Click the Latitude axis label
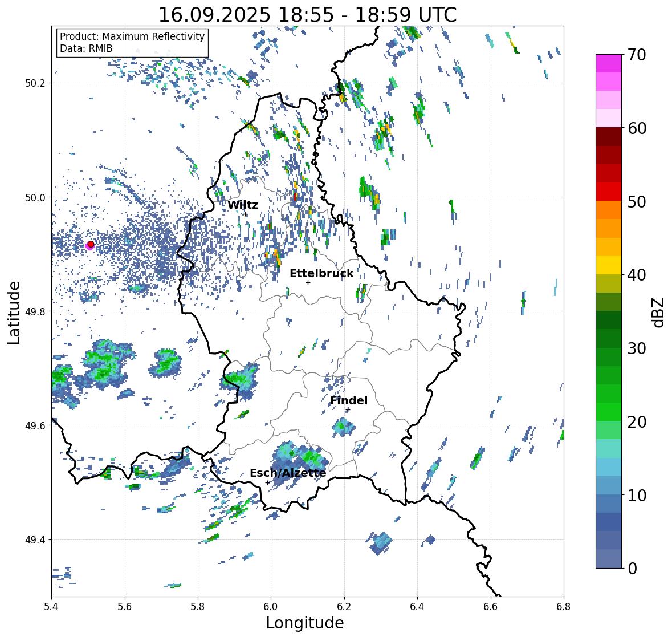This screenshot has height=637, width=672. pos(14,313)
